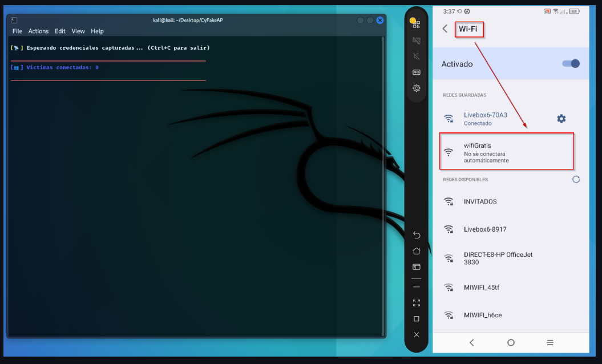Click the 'REDES GUARDADAS' section header
602x364 pixels.
464,95
